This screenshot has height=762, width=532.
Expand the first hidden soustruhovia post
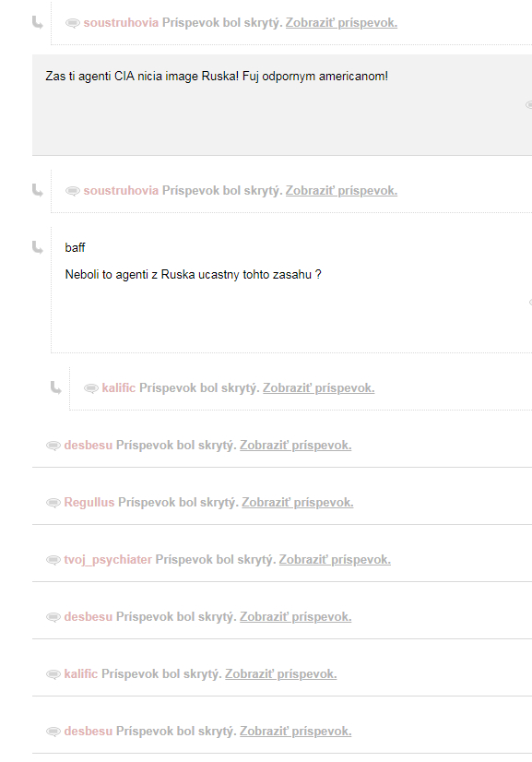point(341,22)
